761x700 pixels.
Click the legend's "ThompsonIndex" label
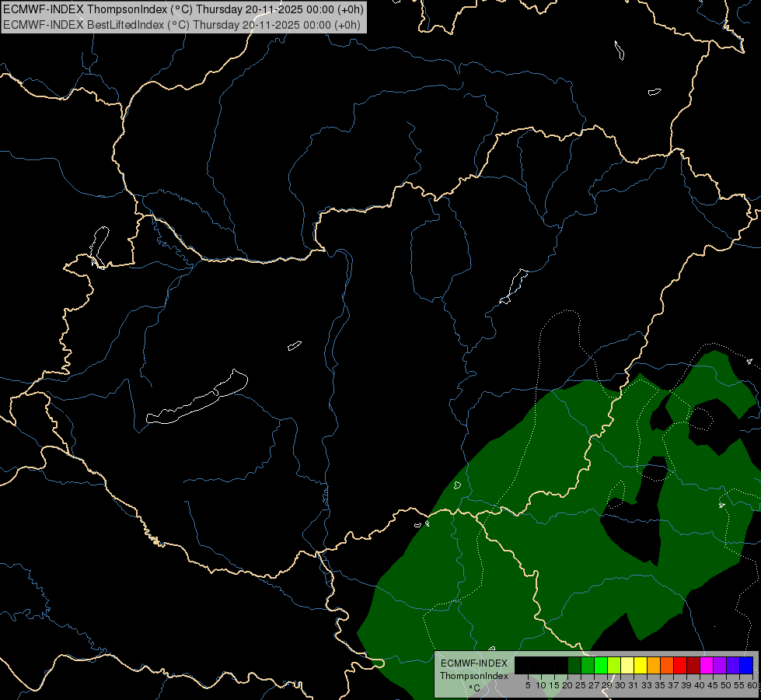pyautogui.click(x=473, y=676)
